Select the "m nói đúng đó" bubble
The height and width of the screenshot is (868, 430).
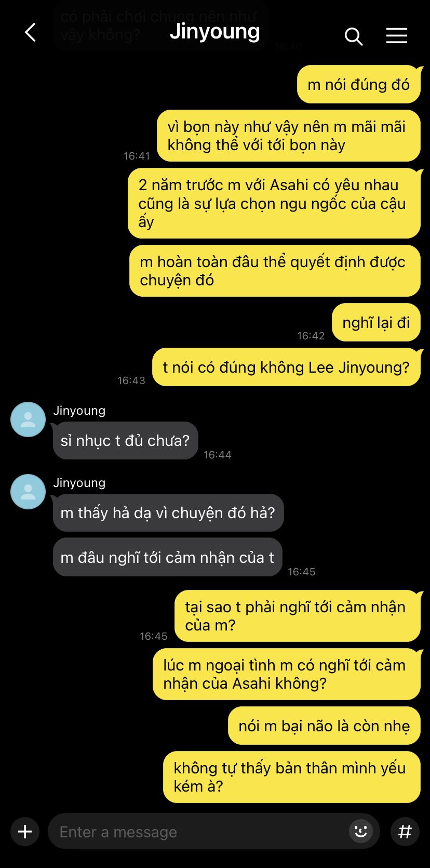(358, 84)
